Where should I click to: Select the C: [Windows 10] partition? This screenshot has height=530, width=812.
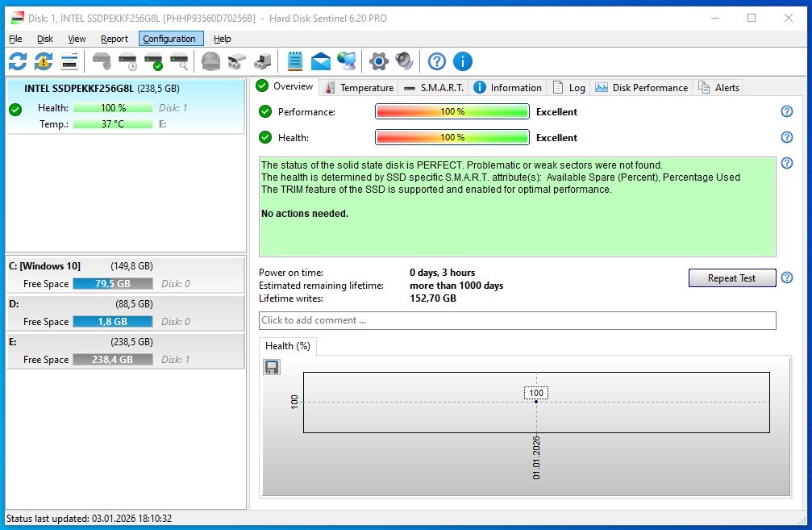tap(125, 274)
